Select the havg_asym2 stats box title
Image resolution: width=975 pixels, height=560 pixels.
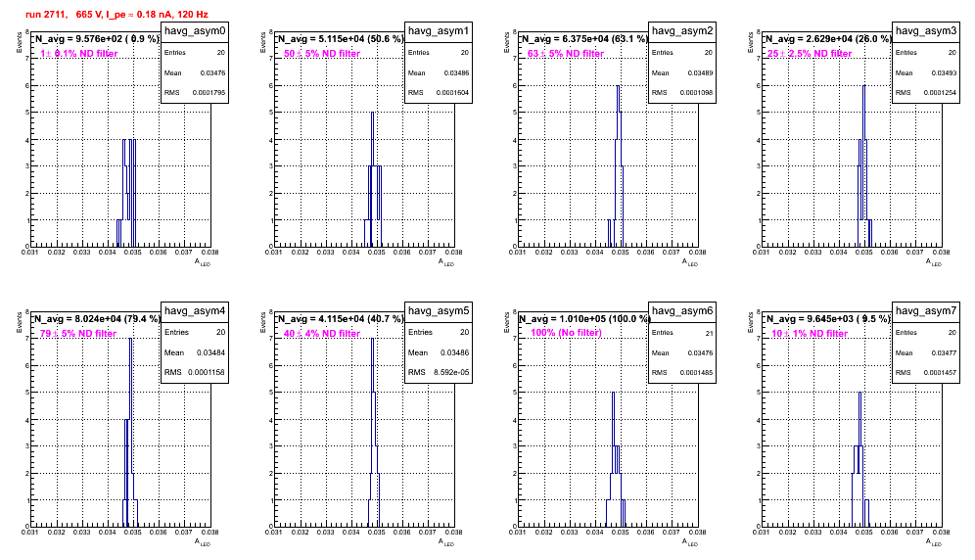[682, 31]
